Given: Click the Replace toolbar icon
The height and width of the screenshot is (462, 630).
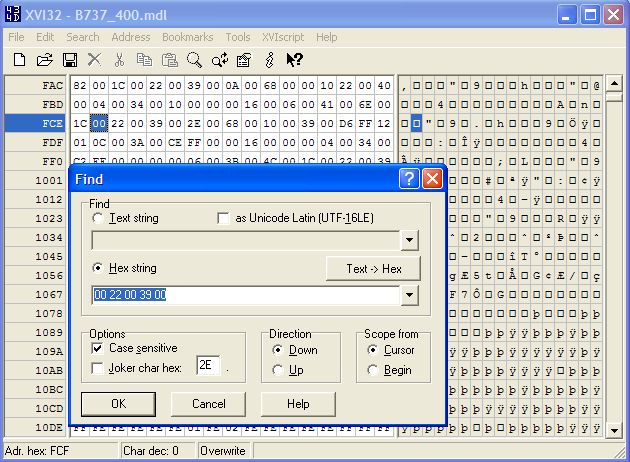Looking at the screenshot, I should pos(220,60).
